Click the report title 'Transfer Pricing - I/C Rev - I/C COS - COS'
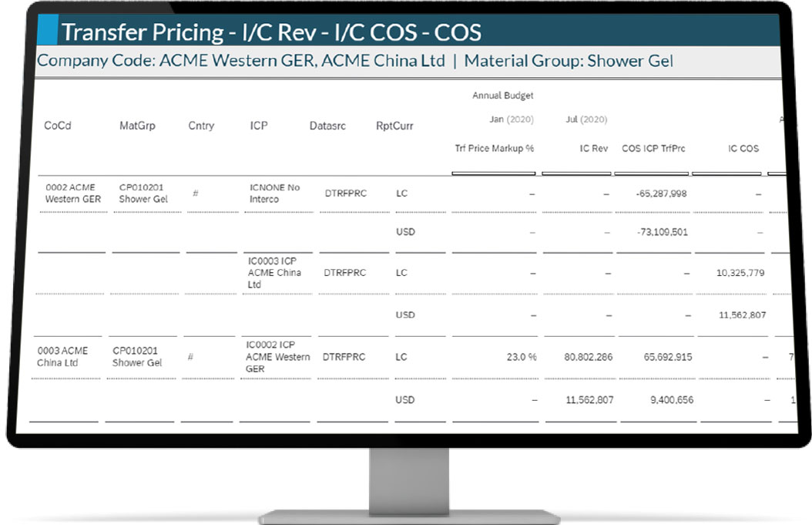 271,32
